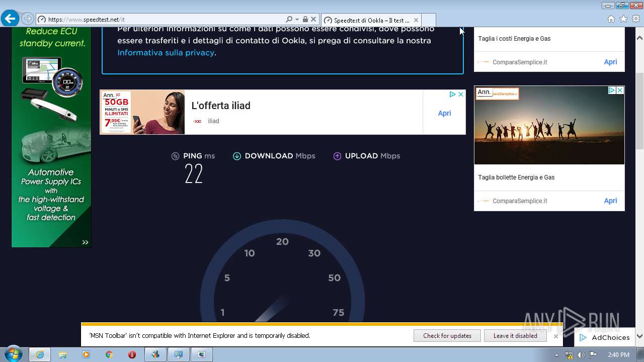The width and height of the screenshot is (644, 362).
Task: Open the Informativa sulla privacy link
Action: pos(166,52)
